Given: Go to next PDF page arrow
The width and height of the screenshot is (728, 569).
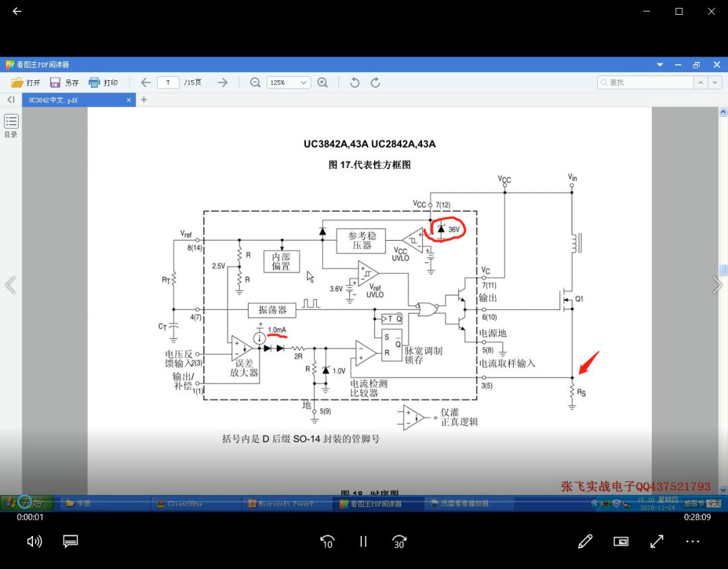Looking at the screenshot, I should click(223, 83).
